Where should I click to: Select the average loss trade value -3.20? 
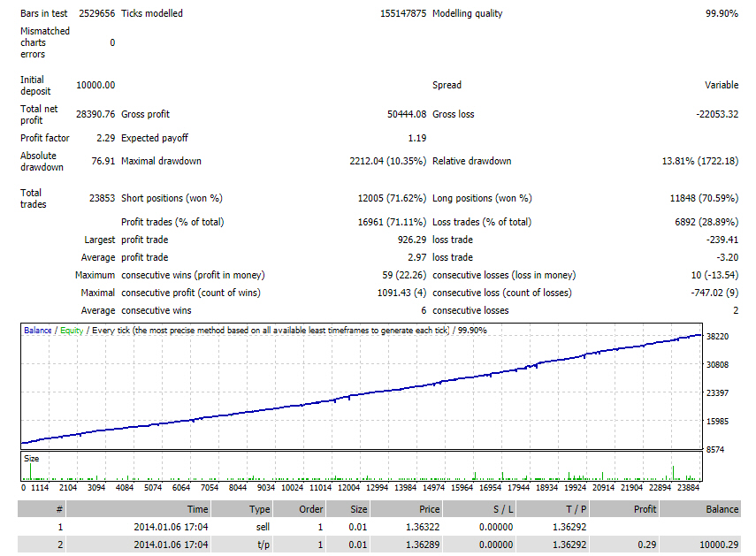point(727,258)
